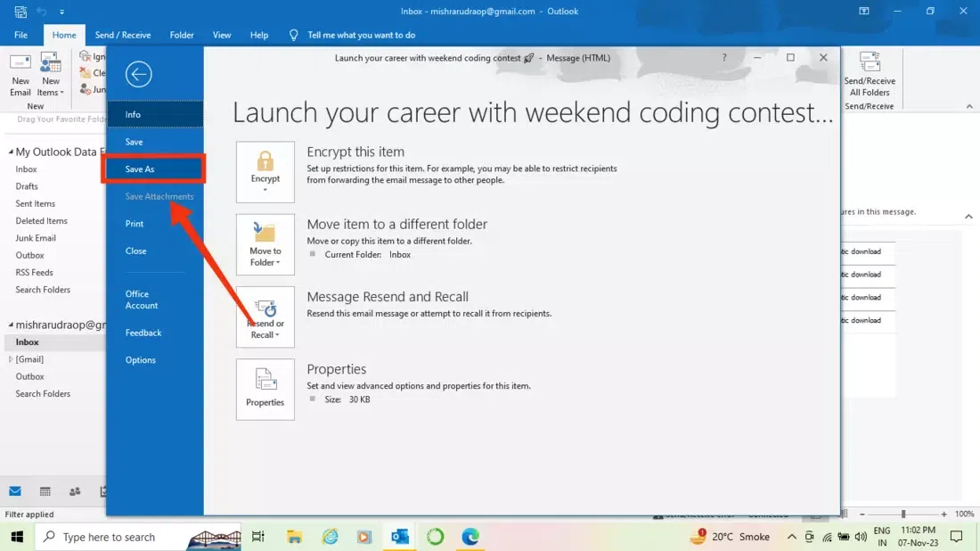The image size is (980, 551).
Task: Select Deleted Items folder
Action: [x=41, y=221]
